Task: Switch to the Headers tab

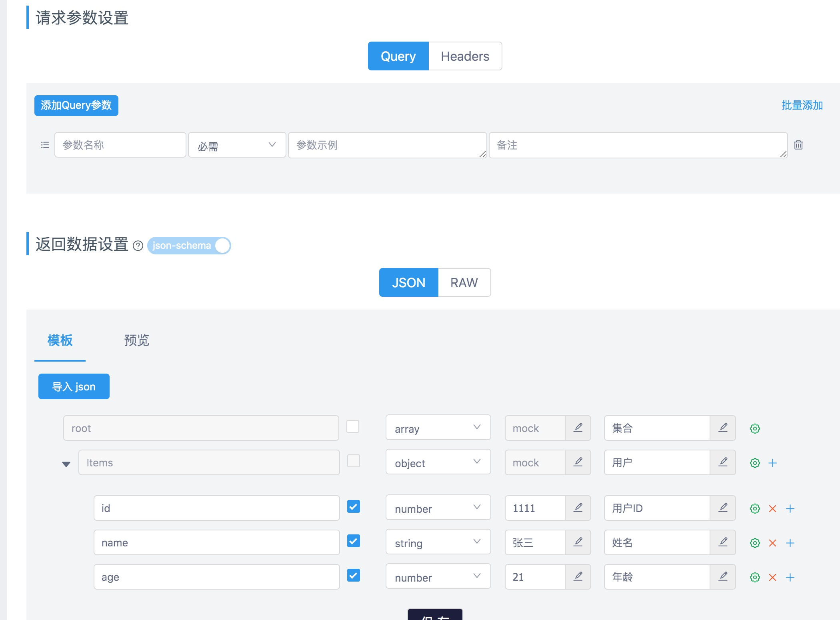Action: pyautogui.click(x=465, y=56)
